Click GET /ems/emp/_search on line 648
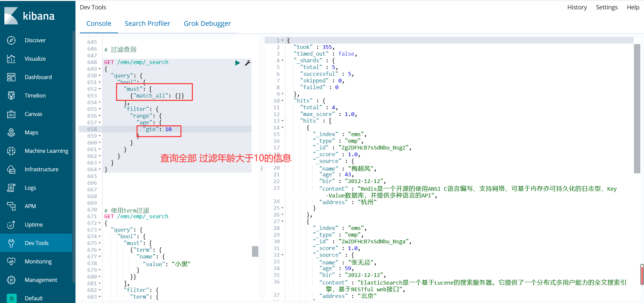Viewport: 644px width, 303px height. tap(136, 62)
